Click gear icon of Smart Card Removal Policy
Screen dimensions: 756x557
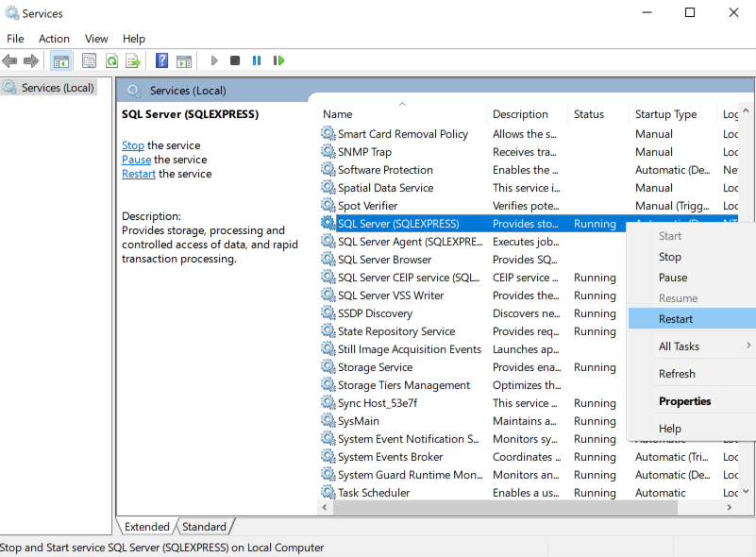pos(328,133)
